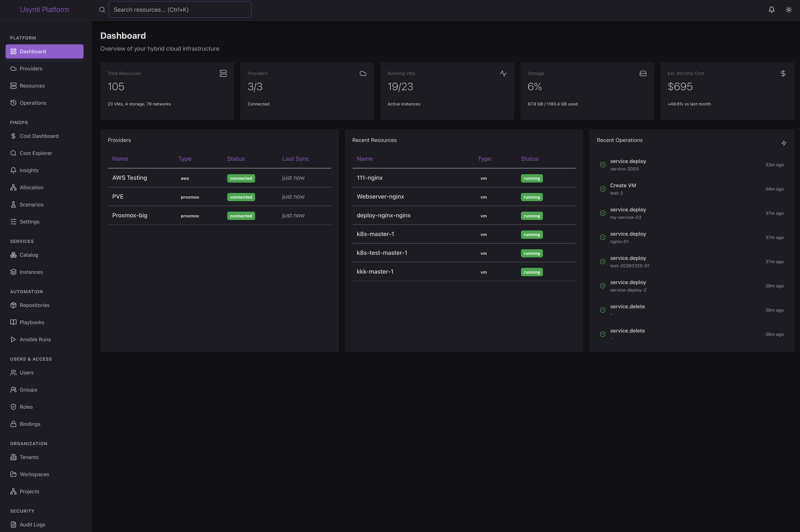
Task: Open Audit Logs under Security
Action: [x=32, y=524]
